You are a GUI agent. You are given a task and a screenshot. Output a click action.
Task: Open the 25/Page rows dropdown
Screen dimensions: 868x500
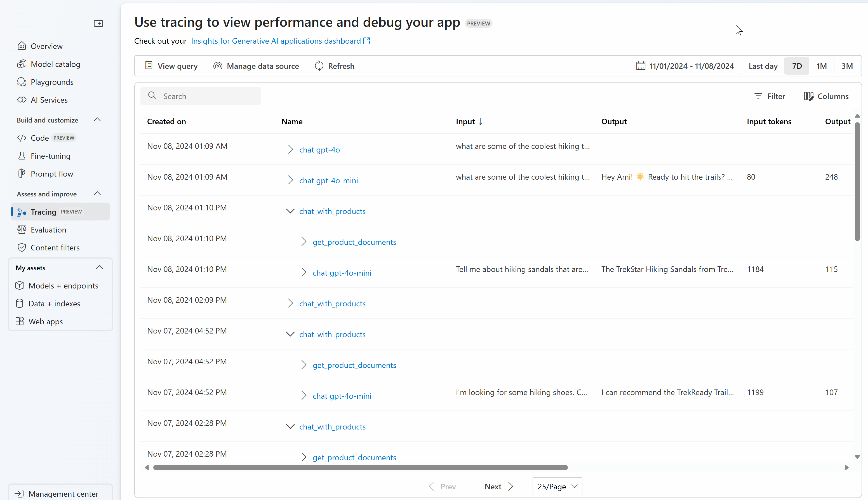click(557, 486)
